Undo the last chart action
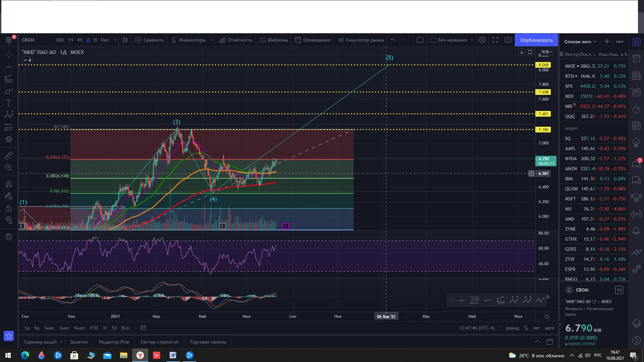Image resolution: width=644 pixels, height=362 pixels. [x=393, y=40]
